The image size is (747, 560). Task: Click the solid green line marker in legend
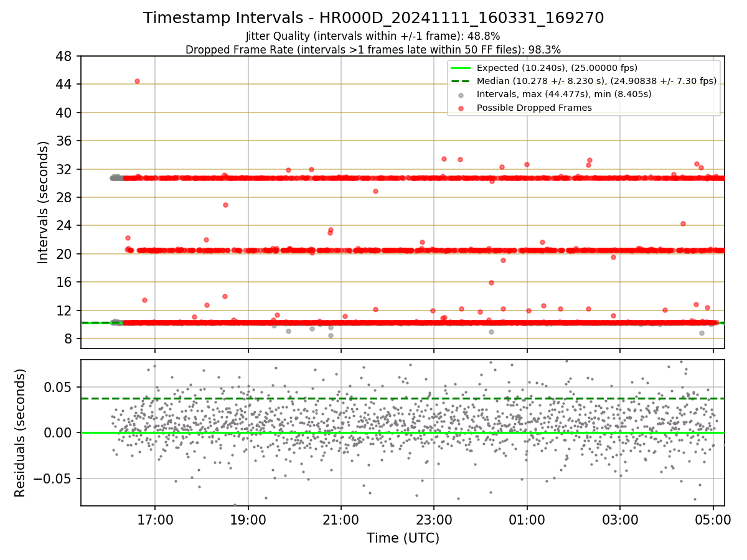point(461,68)
